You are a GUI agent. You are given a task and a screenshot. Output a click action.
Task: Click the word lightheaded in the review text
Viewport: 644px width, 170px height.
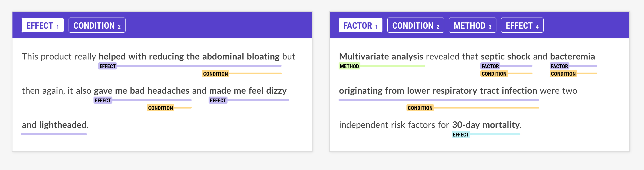[63, 125]
